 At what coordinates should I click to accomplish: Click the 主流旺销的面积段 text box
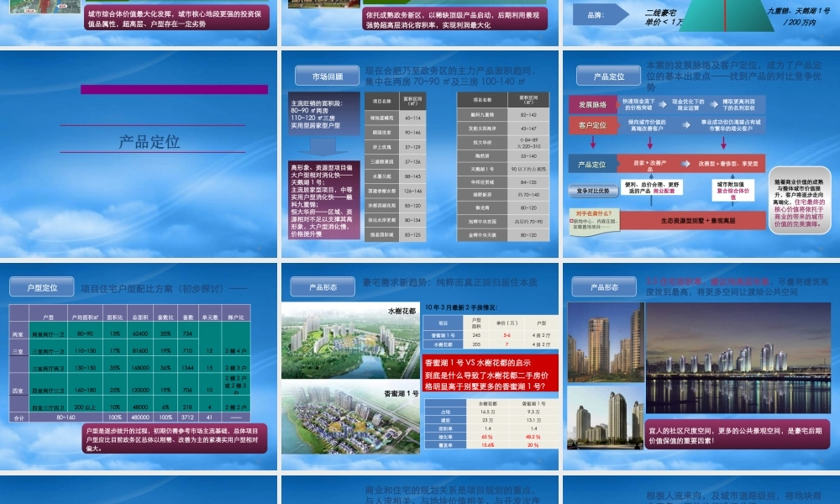click(323, 114)
